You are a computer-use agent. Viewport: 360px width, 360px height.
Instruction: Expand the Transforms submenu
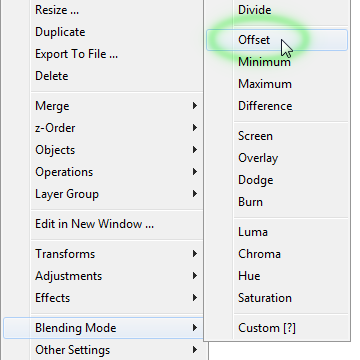pos(103,254)
